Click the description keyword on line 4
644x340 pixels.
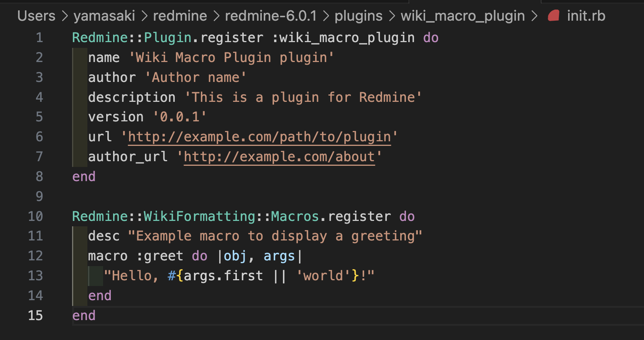pos(132,97)
